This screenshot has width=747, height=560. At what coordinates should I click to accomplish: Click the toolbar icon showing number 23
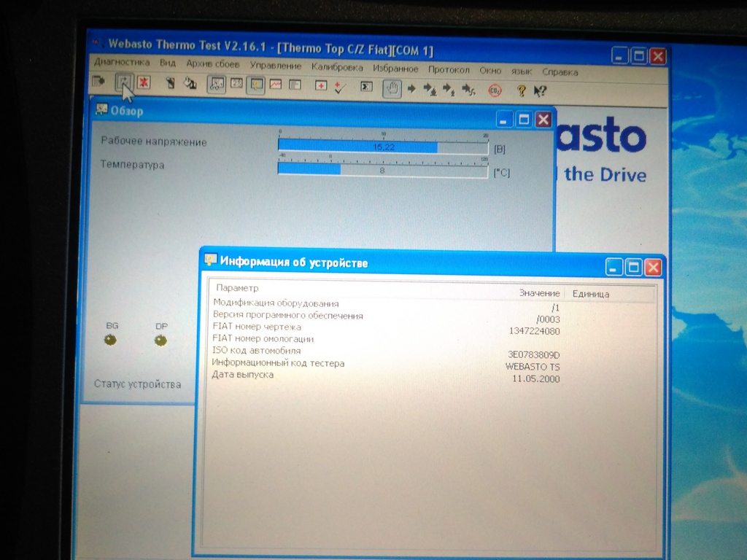coord(237,84)
